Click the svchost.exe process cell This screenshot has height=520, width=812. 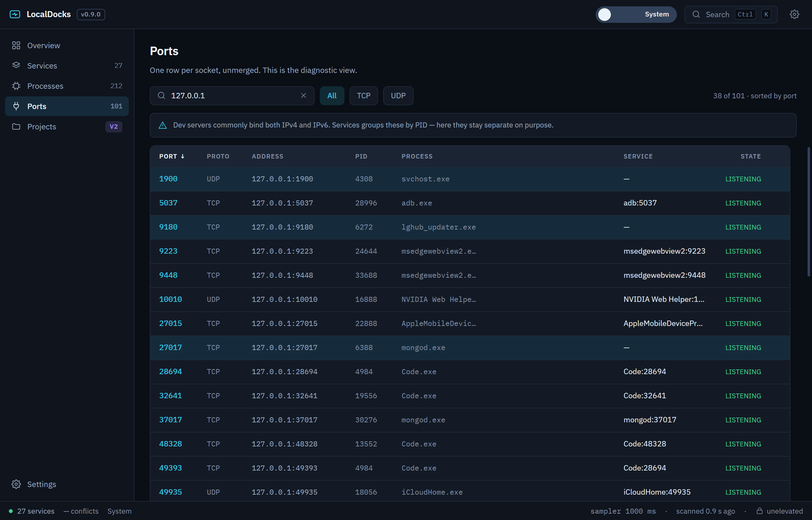(425, 179)
